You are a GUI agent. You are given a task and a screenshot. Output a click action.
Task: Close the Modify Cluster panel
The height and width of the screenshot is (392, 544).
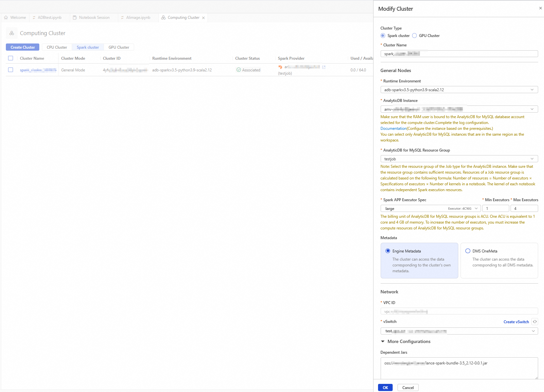[540, 8]
